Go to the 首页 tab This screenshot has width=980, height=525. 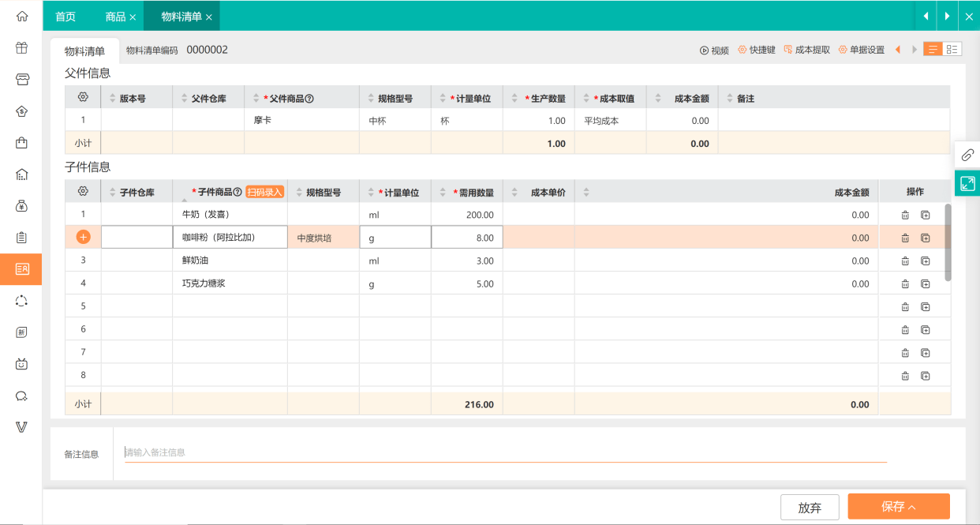65,16
